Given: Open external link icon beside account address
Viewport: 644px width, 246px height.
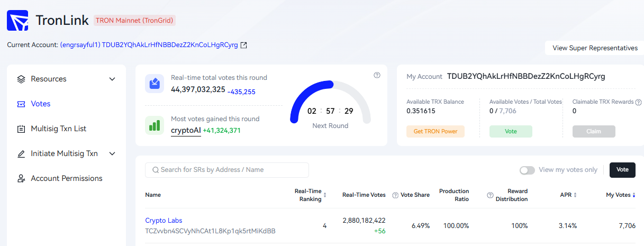Looking at the screenshot, I should pos(243,45).
